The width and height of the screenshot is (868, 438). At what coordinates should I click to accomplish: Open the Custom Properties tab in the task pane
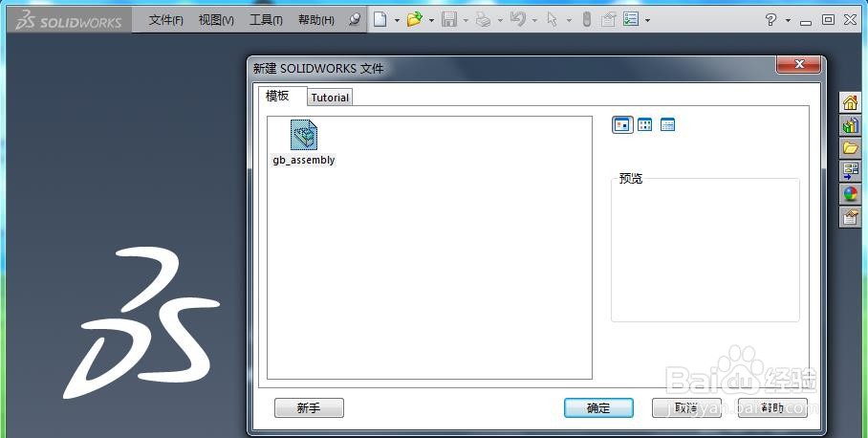pos(850,216)
